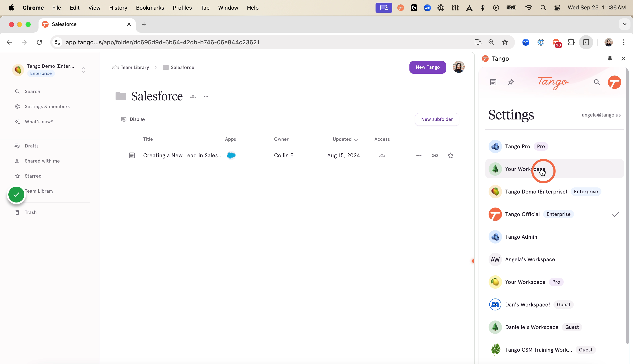633x364 pixels.
Task: Click the round orange Tango logo in the panel header
Action: point(615,82)
